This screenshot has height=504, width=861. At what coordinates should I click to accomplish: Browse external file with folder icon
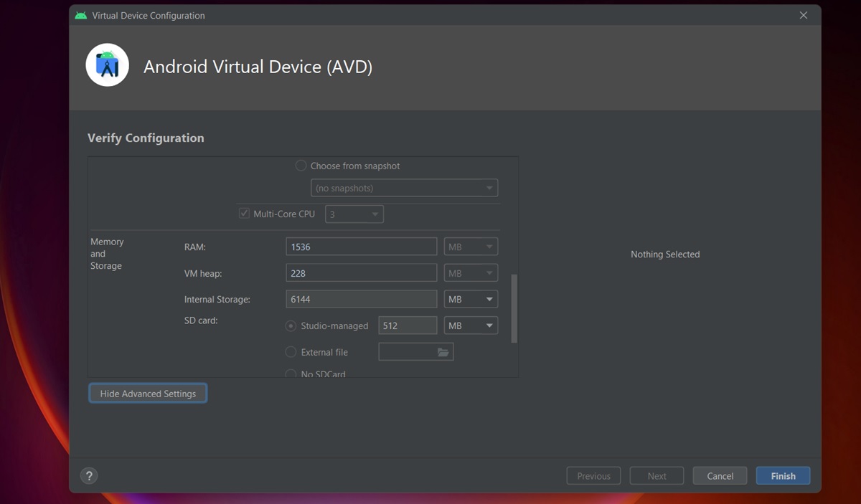pos(443,352)
